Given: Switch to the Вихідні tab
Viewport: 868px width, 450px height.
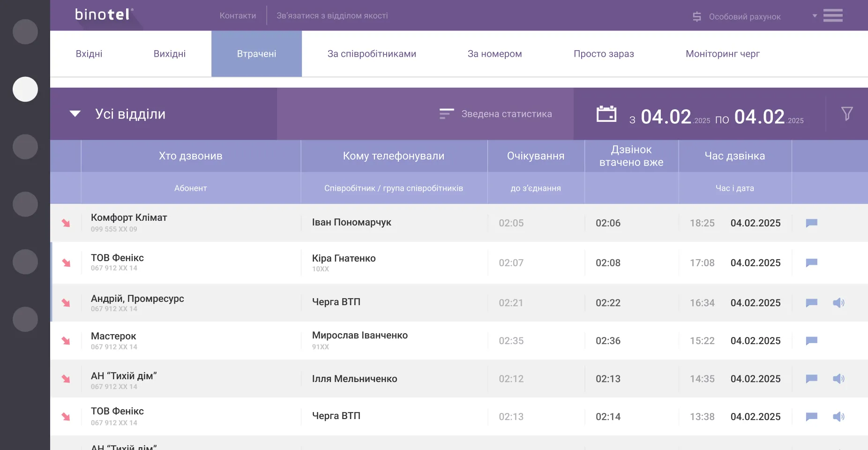Looking at the screenshot, I should [x=170, y=54].
